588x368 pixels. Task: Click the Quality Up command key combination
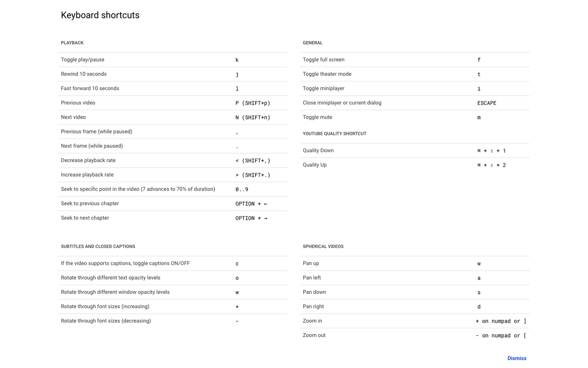(492, 165)
